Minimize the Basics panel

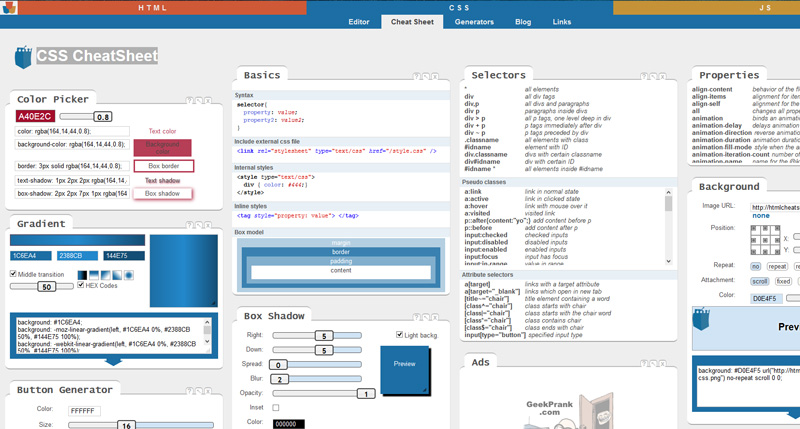click(426, 77)
